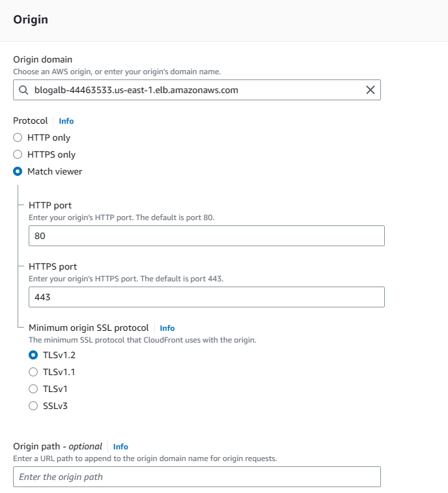Click the 'Origin path - optional' label
Image resolution: width=448 pixels, height=493 pixels.
pos(57,446)
